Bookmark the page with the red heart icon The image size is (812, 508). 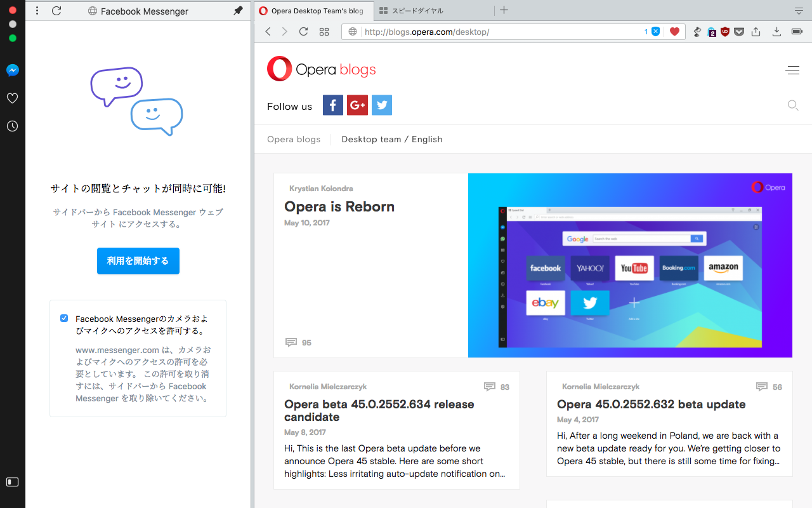pyautogui.click(x=675, y=32)
